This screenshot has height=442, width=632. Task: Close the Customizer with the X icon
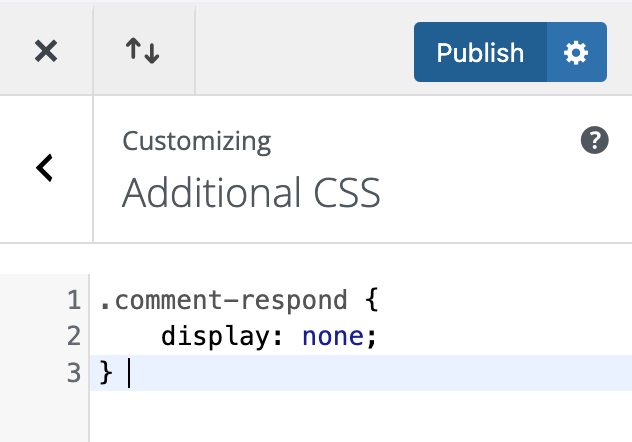[45, 52]
